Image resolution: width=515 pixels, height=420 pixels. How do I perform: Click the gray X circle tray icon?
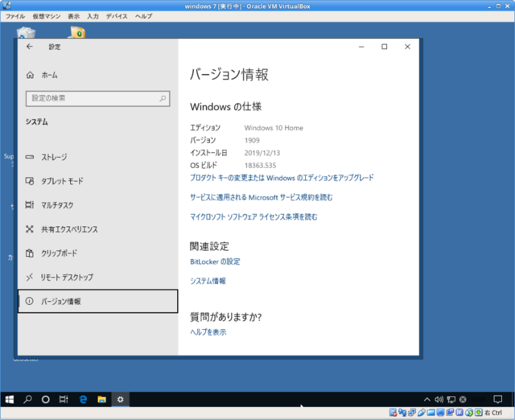click(463, 399)
